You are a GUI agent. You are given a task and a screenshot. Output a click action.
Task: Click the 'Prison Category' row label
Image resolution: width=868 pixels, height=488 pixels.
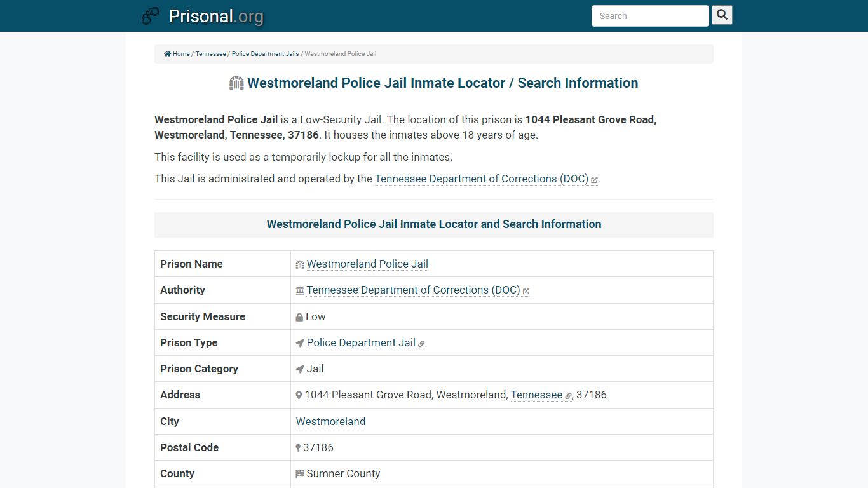[199, 369]
